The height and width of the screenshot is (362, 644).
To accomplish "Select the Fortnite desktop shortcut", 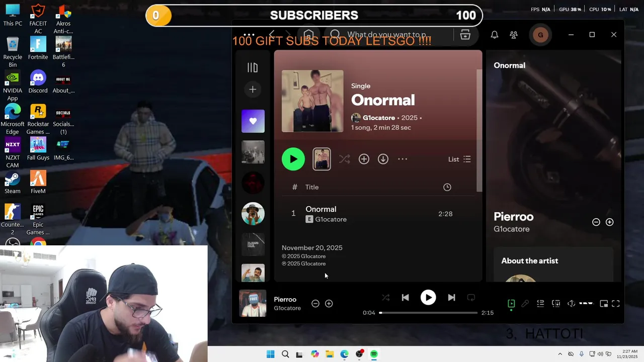I will (x=38, y=48).
